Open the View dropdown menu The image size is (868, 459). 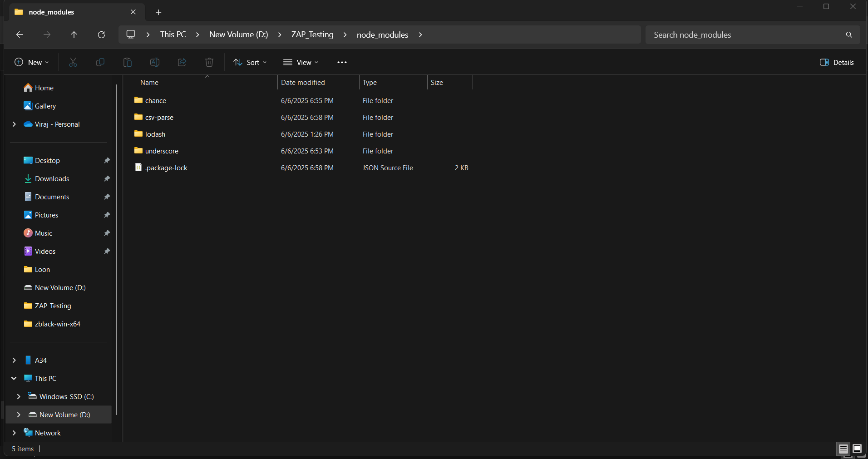click(x=301, y=62)
